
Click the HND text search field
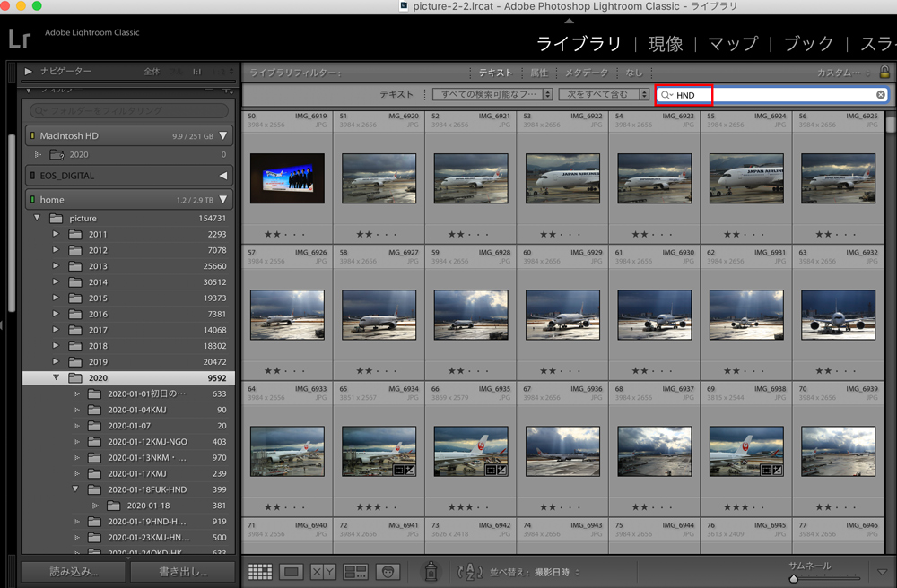click(x=771, y=95)
